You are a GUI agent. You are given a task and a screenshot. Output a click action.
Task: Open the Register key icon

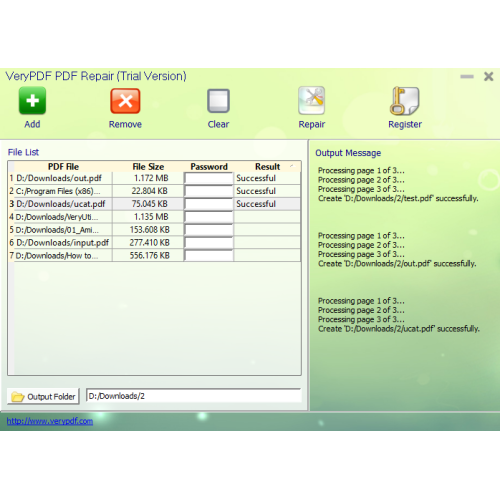(404, 101)
